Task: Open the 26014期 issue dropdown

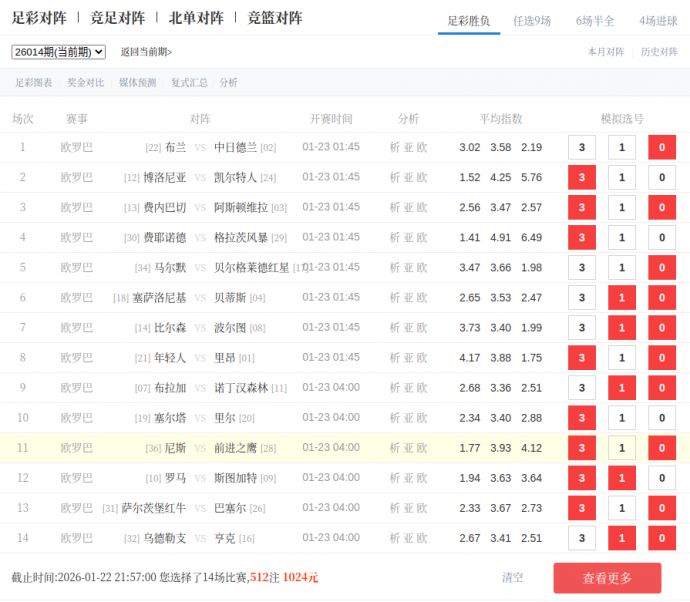Action: tap(58, 52)
